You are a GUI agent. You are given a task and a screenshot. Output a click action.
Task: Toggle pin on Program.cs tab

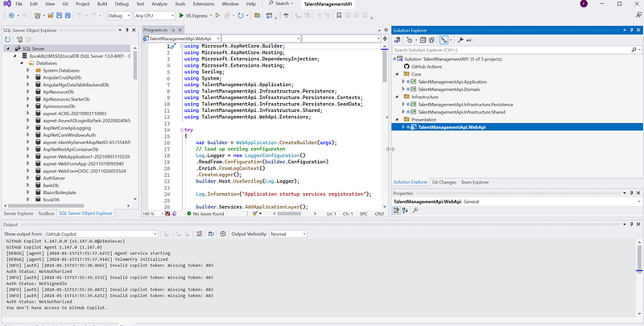pos(173,30)
